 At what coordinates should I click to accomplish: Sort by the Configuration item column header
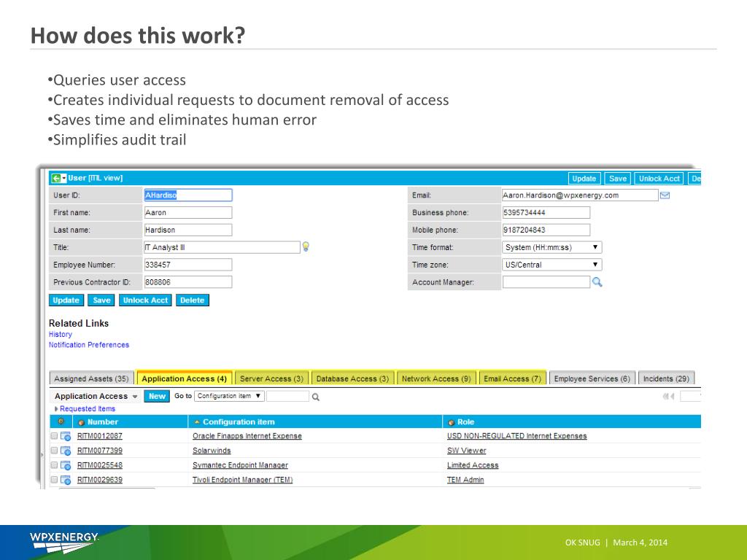pos(239,422)
